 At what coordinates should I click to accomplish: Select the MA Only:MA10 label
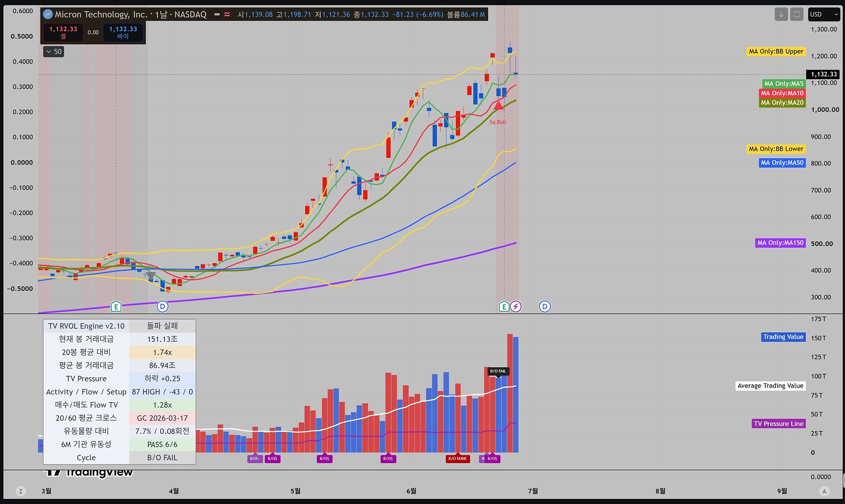[782, 93]
